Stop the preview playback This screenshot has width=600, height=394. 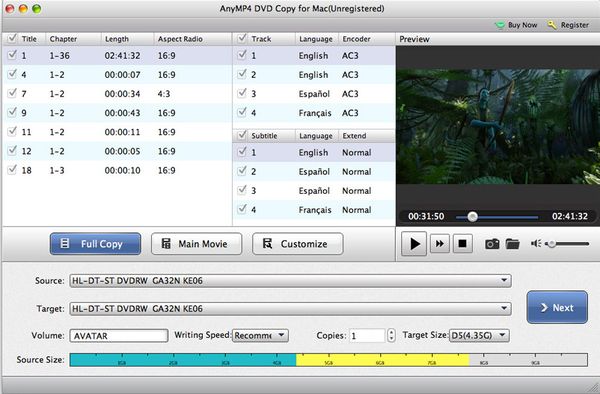[462, 244]
